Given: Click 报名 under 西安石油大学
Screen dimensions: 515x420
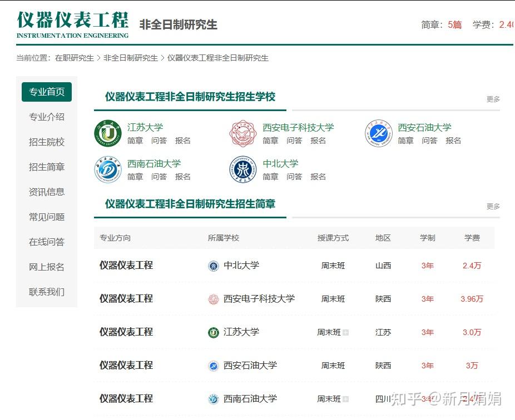Looking at the screenshot, I should (x=454, y=141).
